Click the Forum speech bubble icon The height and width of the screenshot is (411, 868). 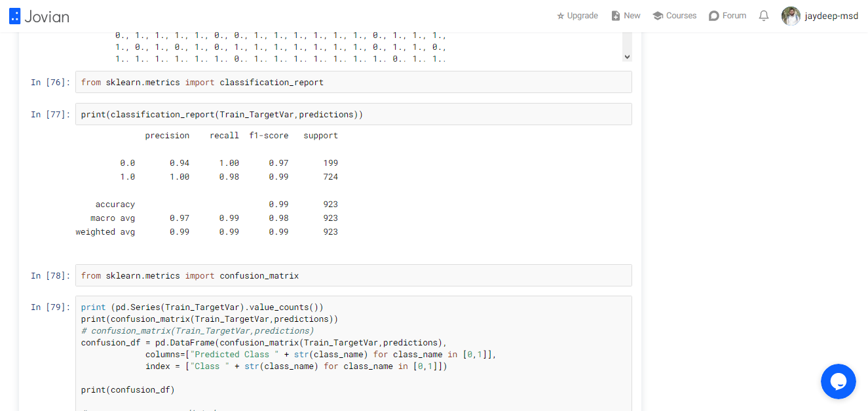(714, 16)
